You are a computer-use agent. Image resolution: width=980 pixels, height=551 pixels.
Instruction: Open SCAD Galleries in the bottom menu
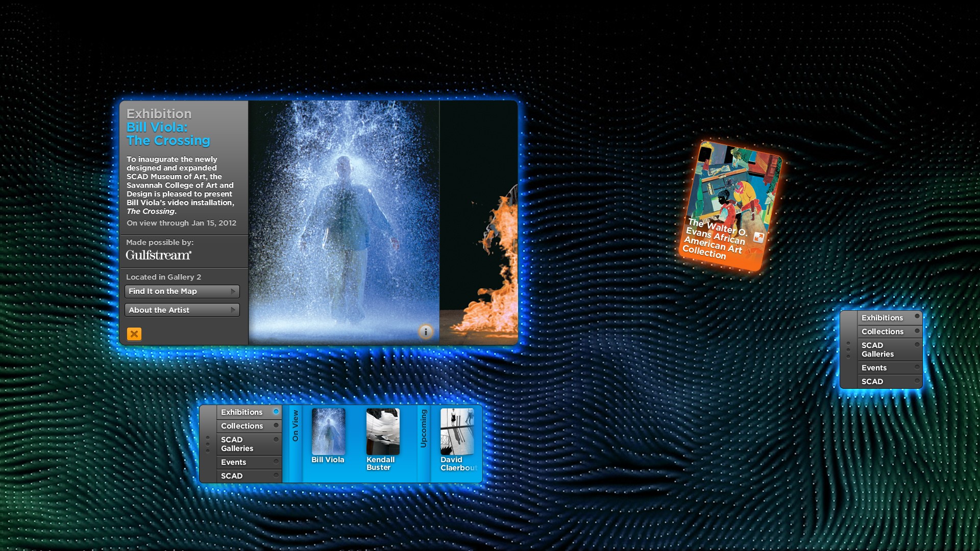(x=249, y=444)
